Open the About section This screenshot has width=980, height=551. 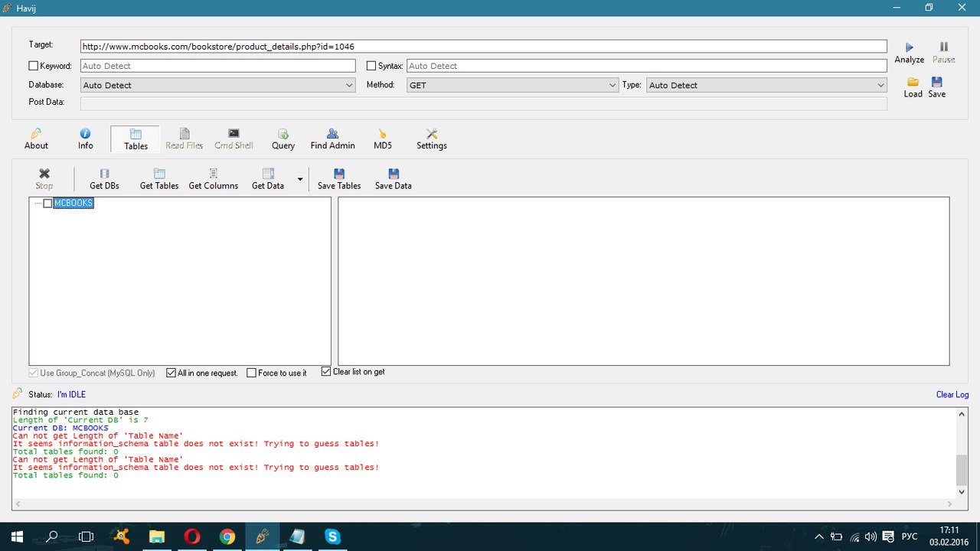click(36, 139)
